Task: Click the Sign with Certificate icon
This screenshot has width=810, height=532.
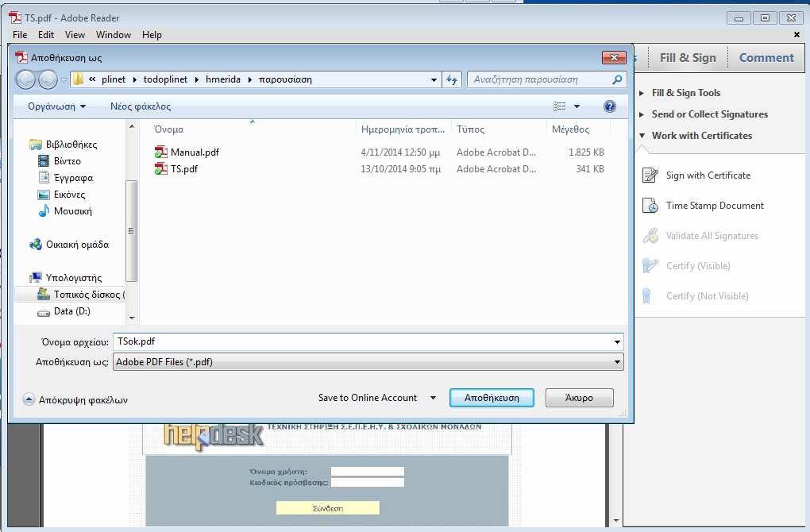Action: coord(650,175)
